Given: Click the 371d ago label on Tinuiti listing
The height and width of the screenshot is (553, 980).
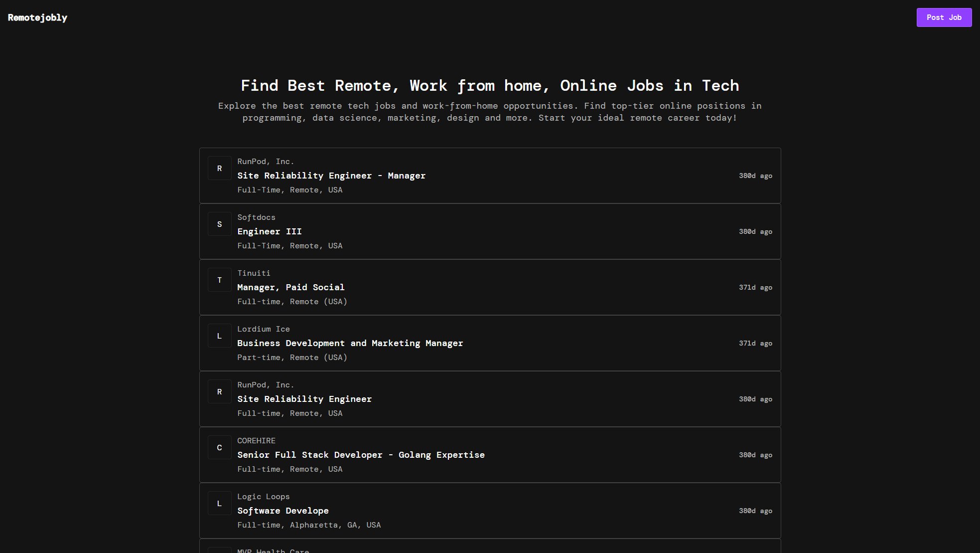Looking at the screenshot, I should click(x=755, y=287).
